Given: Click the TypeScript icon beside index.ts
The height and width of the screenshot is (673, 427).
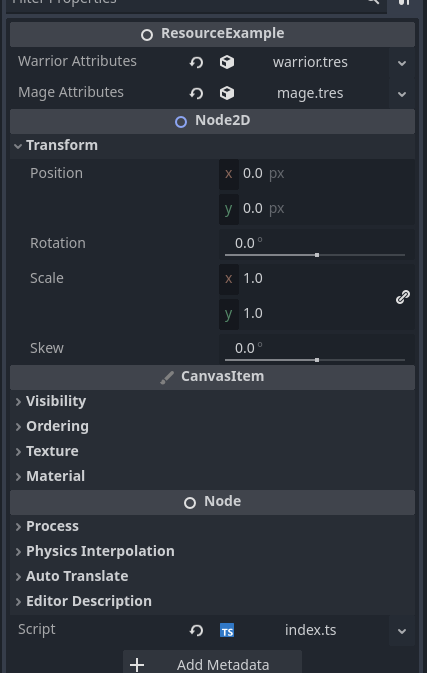Looking at the screenshot, I should [227, 631].
